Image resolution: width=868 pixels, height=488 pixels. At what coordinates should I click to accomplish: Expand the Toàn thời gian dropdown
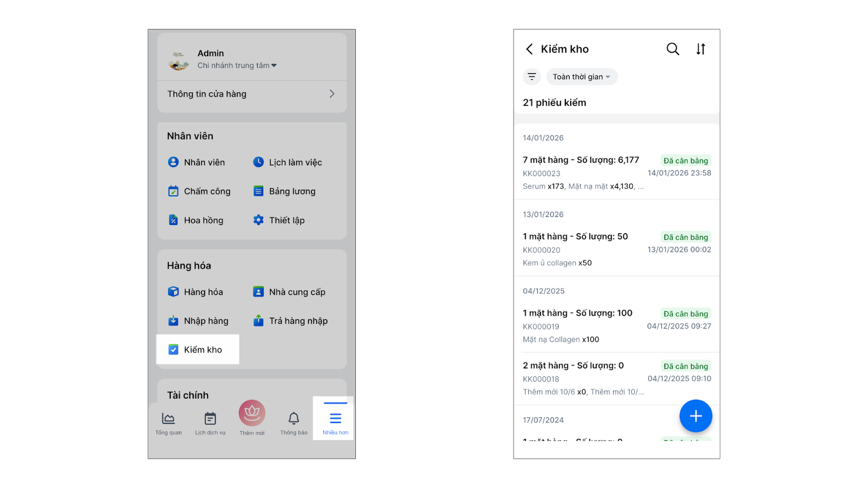click(x=582, y=77)
